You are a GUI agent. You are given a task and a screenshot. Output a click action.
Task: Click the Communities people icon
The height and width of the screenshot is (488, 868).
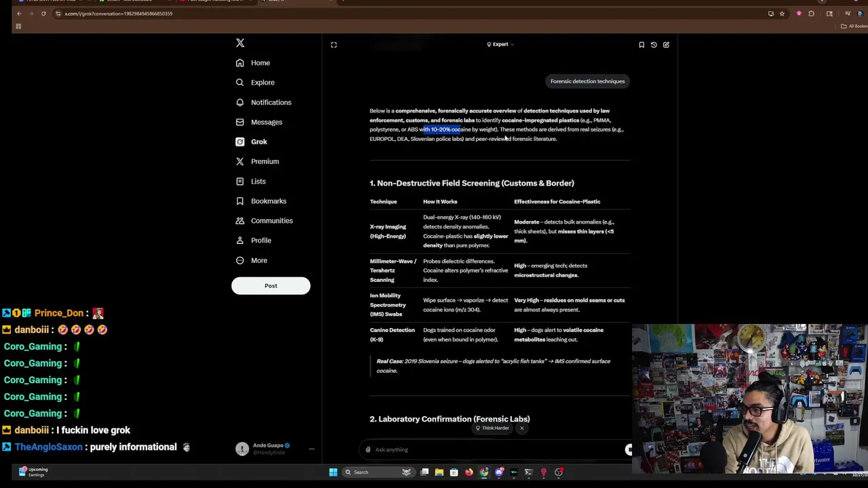(240, 221)
